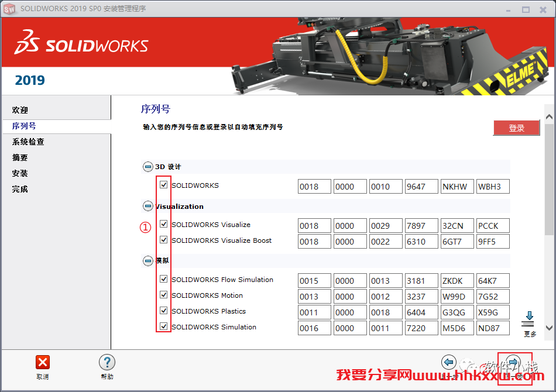
Task: Select 序列号 step in the sidebar
Action: [x=24, y=126]
